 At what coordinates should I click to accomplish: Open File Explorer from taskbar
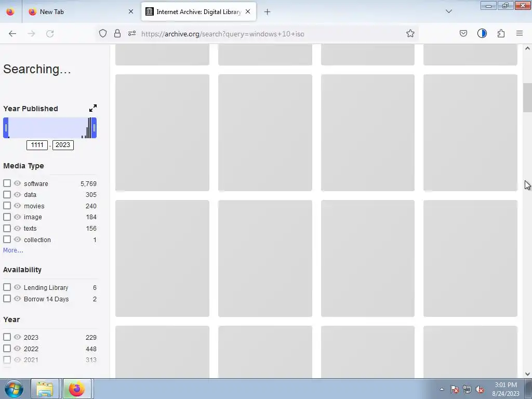45,389
